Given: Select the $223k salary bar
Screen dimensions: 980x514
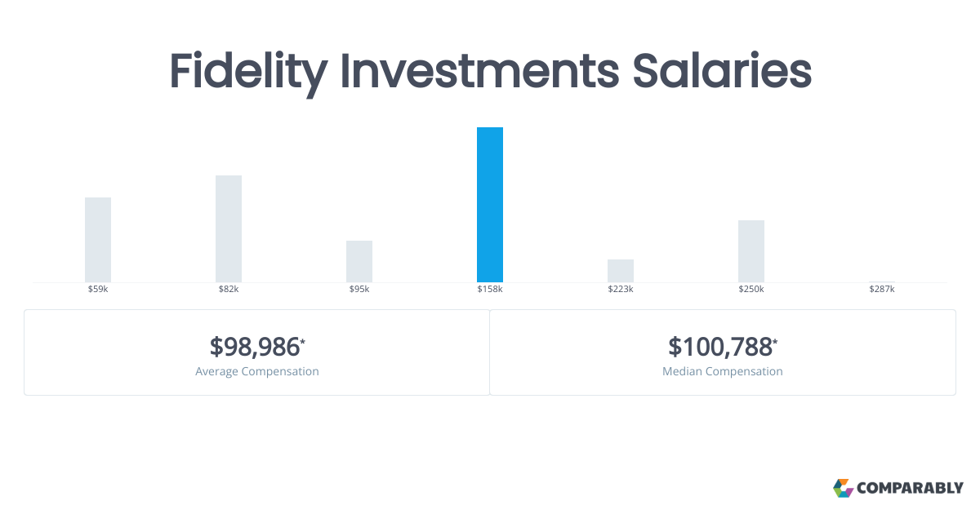Looking at the screenshot, I should tap(621, 271).
